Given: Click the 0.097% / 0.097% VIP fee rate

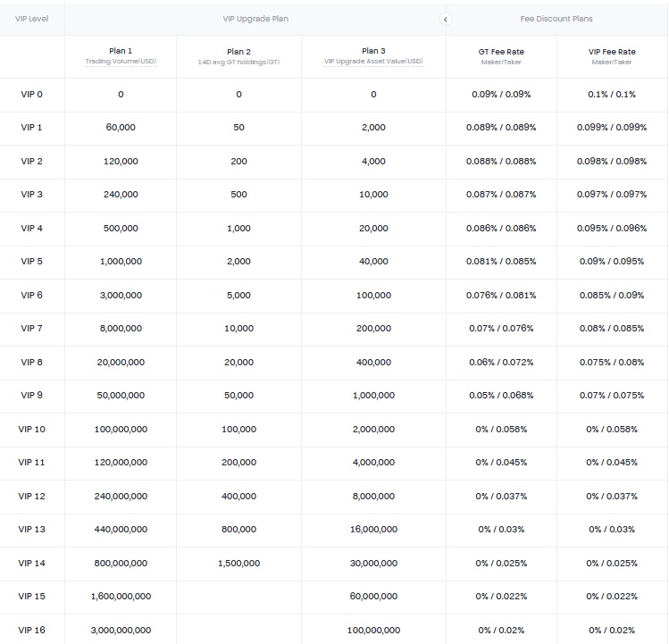Looking at the screenshot, I should [x=612, y=194].
